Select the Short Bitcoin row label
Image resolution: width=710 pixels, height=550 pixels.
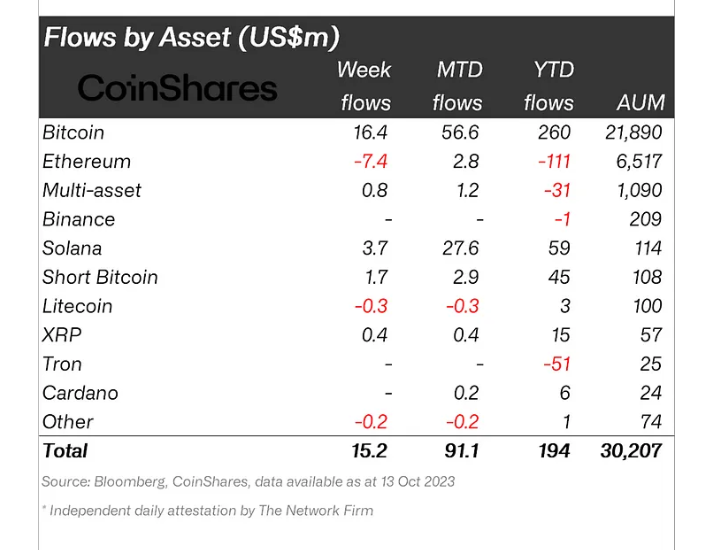[x=100, y=277]
